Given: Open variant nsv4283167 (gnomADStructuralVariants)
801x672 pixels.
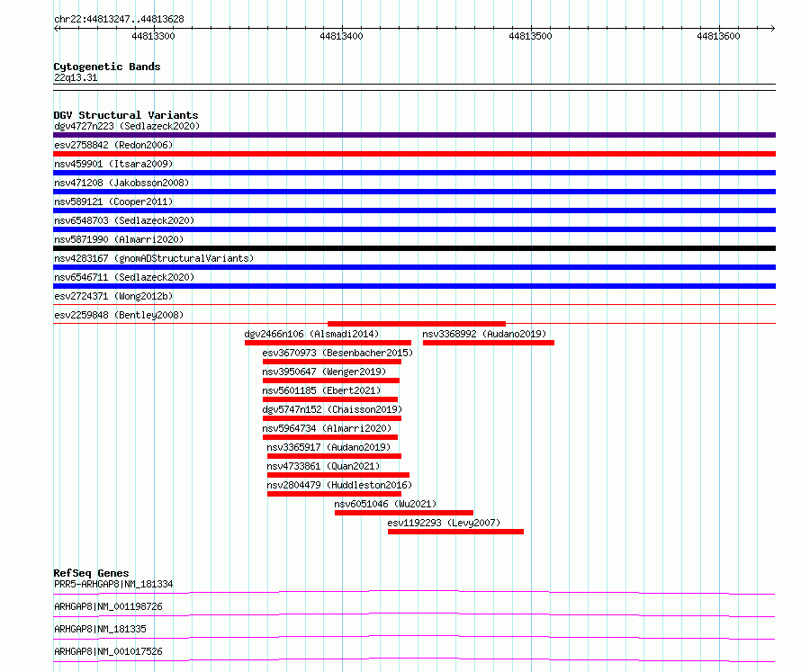Looking at the screenshot, I should tap(154, 258).
